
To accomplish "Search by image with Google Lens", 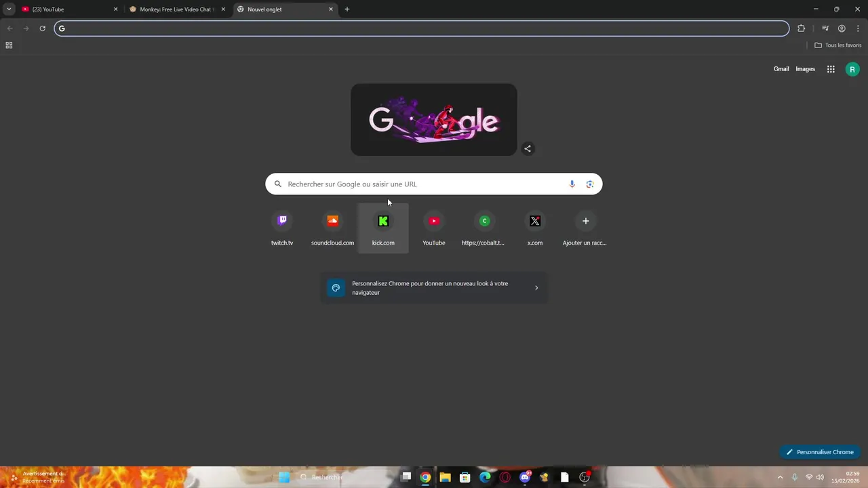I will pos(590,184).
